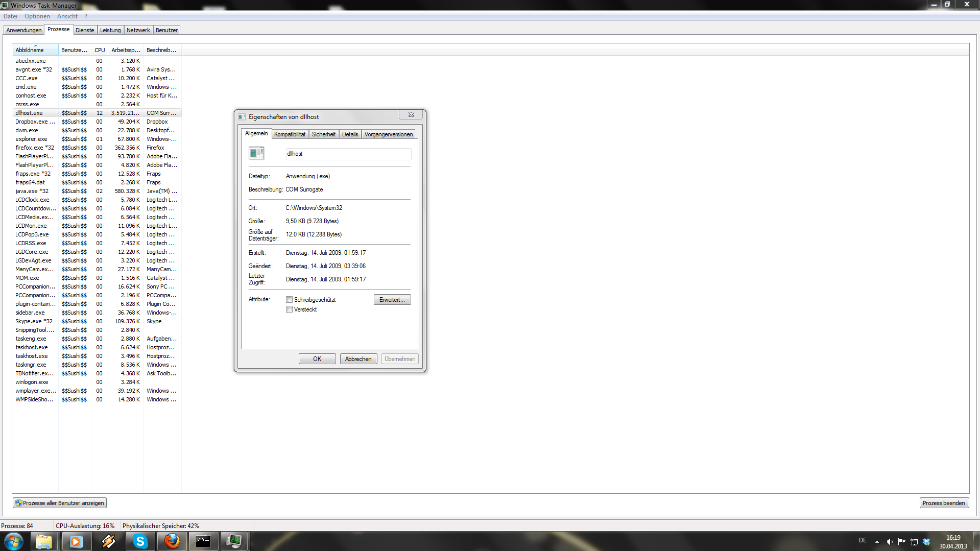The width and height of the screenshot is (980, 551).
Task: Open Windows Explorer from taskbar
Action: 44,541
